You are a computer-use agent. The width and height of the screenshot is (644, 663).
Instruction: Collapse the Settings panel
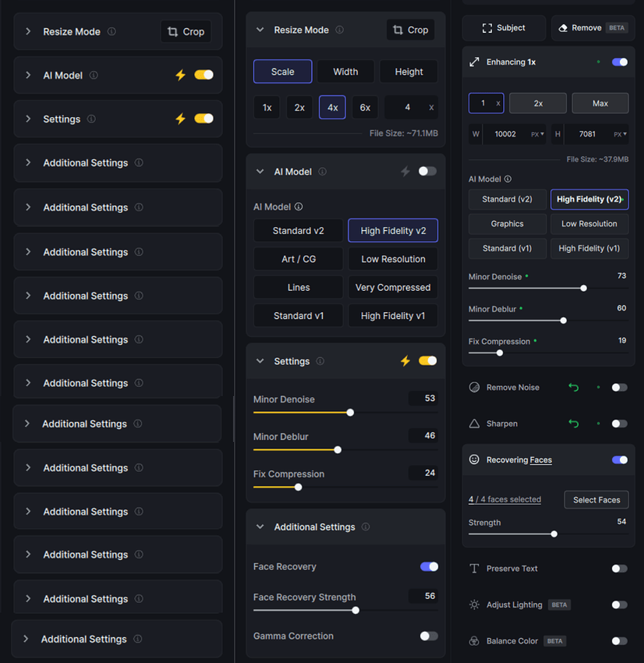click(259, 361)
